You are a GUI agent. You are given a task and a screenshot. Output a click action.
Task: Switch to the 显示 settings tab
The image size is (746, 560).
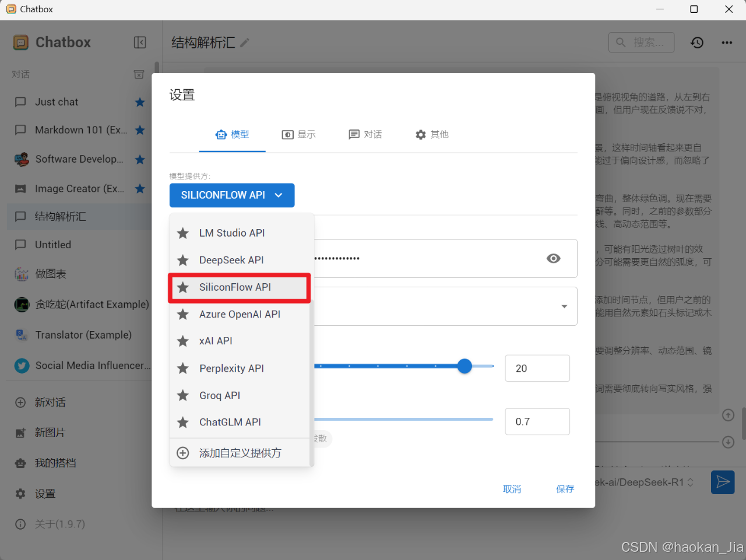pos(298,135)
